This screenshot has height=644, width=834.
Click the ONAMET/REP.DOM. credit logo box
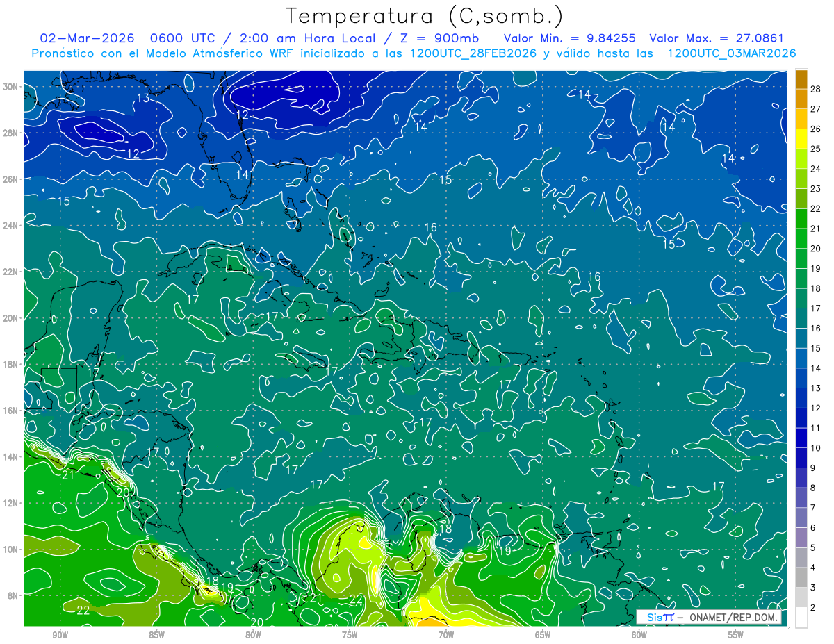(709, 617)
